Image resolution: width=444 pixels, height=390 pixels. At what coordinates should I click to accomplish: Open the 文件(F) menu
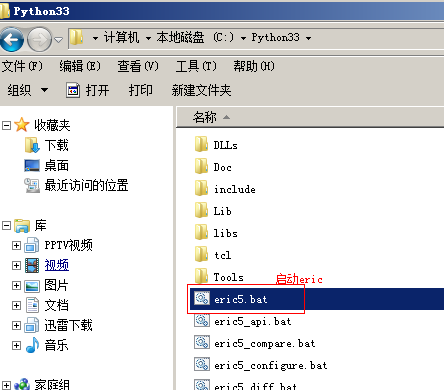point(22,66)
